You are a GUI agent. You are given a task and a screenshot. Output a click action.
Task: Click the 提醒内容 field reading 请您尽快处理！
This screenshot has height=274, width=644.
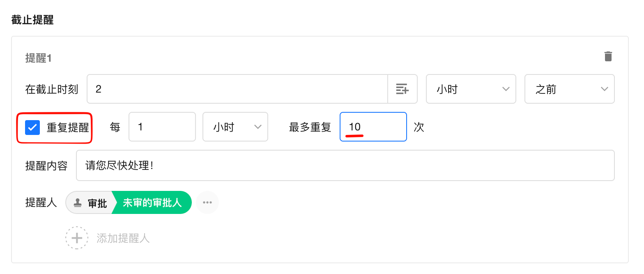pos(345,165)
